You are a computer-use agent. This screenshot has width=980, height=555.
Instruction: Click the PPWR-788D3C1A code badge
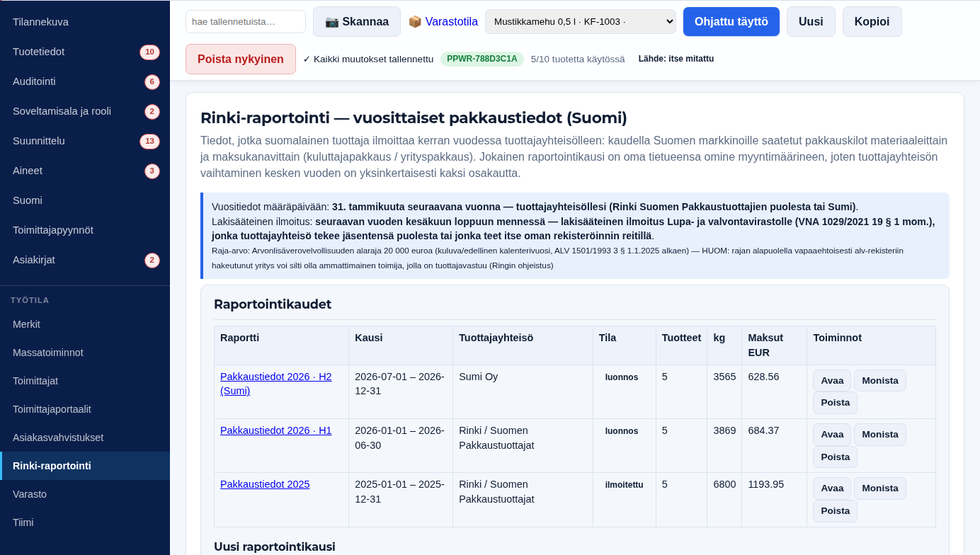point(482,59)
